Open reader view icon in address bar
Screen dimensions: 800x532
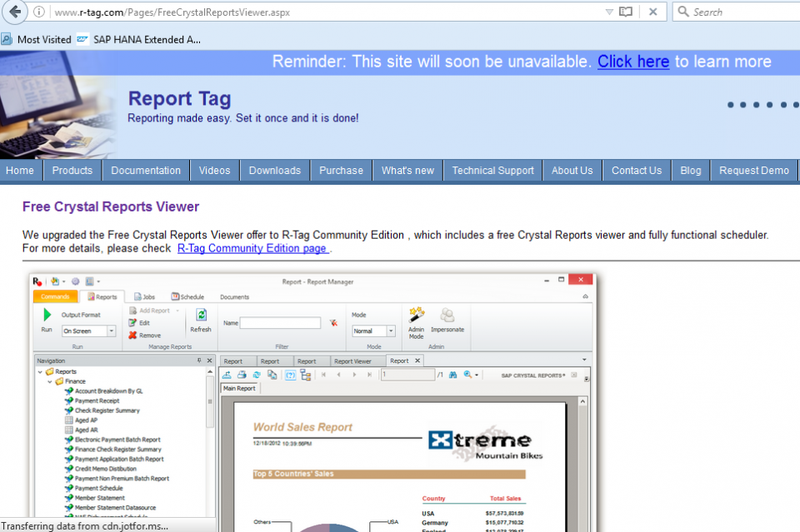[x=626, y=12]
